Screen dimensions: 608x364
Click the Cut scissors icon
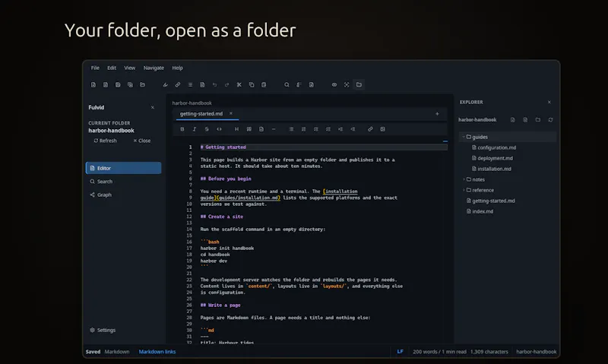pos(239,84)
